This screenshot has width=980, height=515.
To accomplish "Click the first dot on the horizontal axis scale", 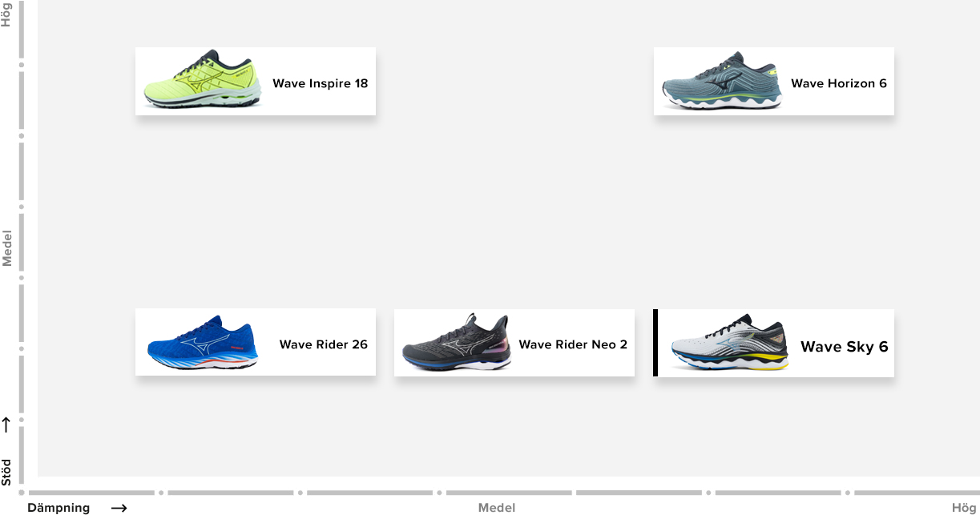I will 22,493.
